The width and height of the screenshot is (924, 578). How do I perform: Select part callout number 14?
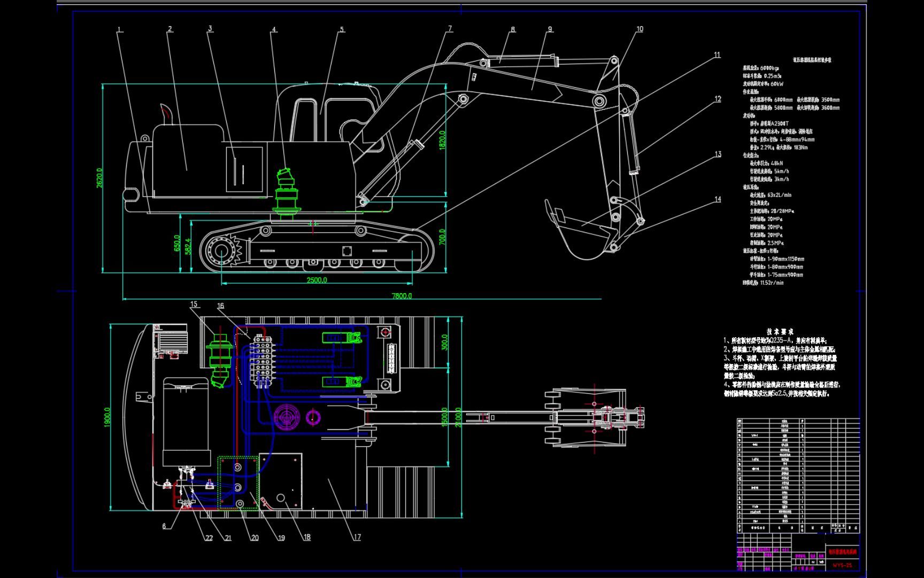(718, 199)
